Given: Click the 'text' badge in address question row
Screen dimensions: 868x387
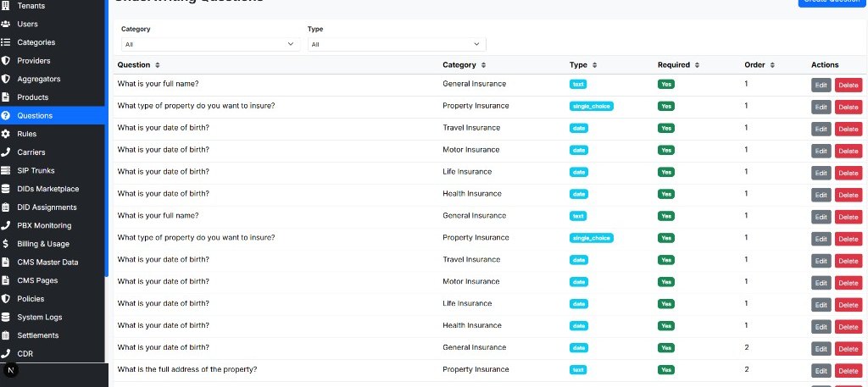Looking at the screenshot, I should [578, 370].
